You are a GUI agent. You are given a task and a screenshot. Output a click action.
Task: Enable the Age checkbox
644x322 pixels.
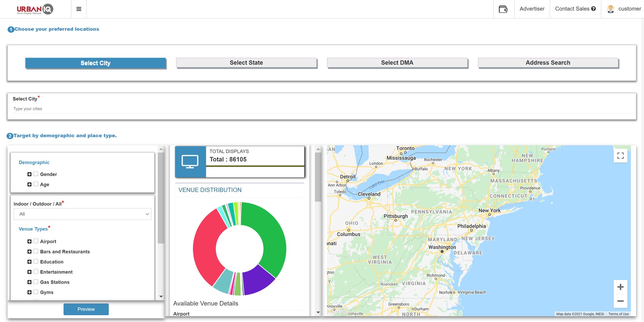click(36, 184)
